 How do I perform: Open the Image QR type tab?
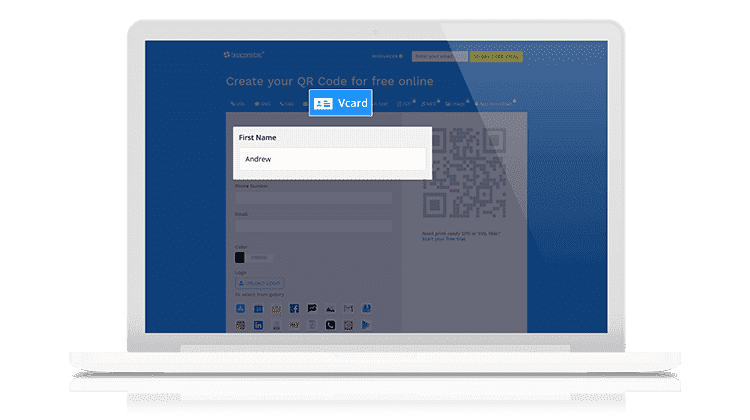pyautogui.click(x=456, y=104)
